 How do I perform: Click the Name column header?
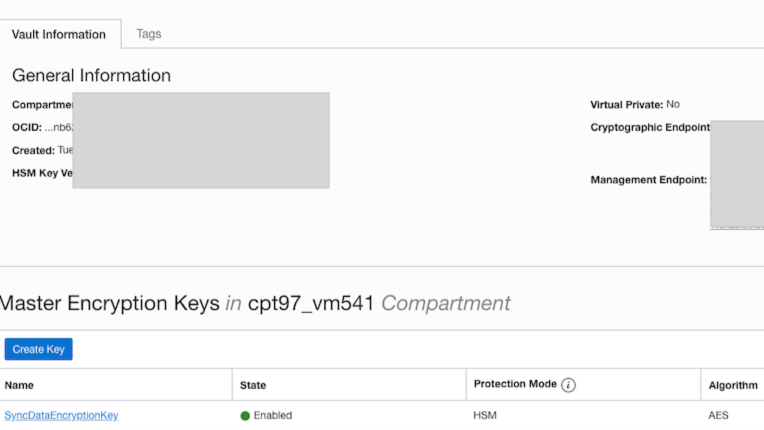(x=19, y=385)
